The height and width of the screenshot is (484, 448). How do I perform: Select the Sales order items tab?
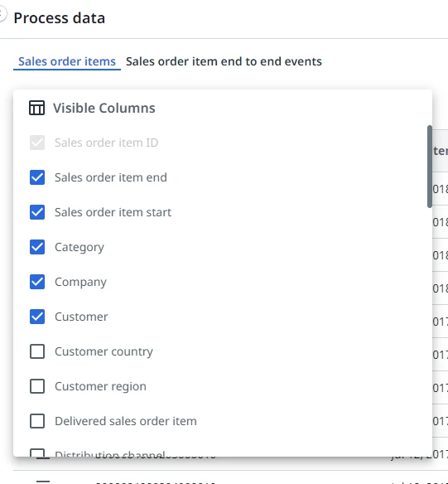(67, 61)
